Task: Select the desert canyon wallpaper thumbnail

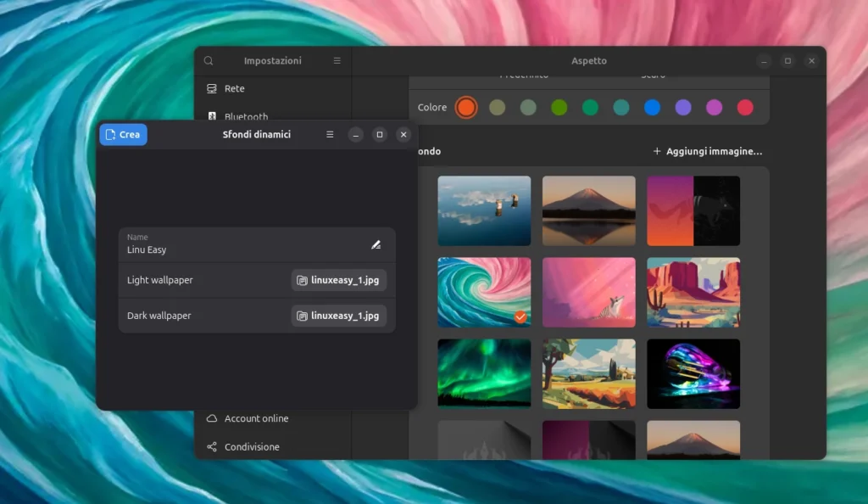Action: [x=693, y=292]
